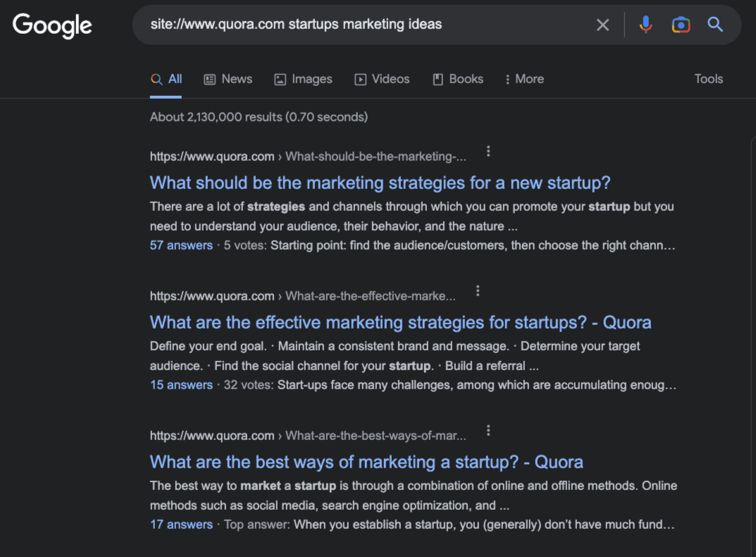Image resolution: width=756 pixels, height=557 pixels.
Task: Switch to the Images tab
Action: pos(303,79)
